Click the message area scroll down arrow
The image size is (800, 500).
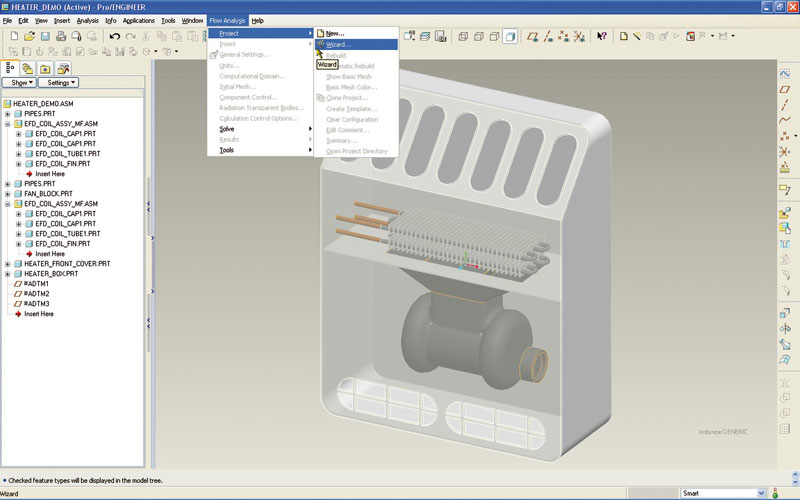(795, 483)
